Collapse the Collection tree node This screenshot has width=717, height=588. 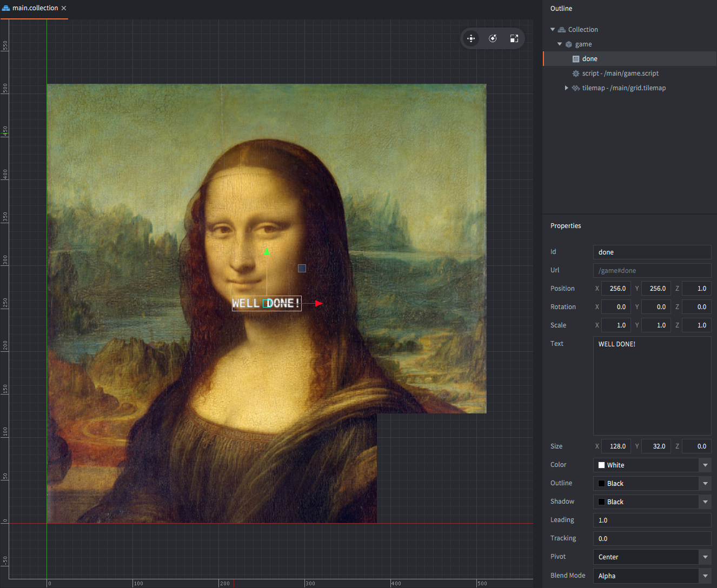click(553, 30)
